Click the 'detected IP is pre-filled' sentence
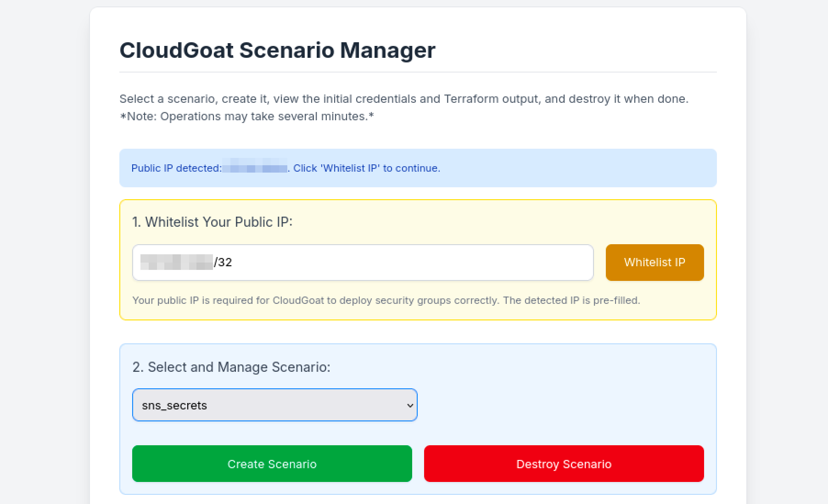The height and width of the screenshot is (504, 828). tap(571, 301)
